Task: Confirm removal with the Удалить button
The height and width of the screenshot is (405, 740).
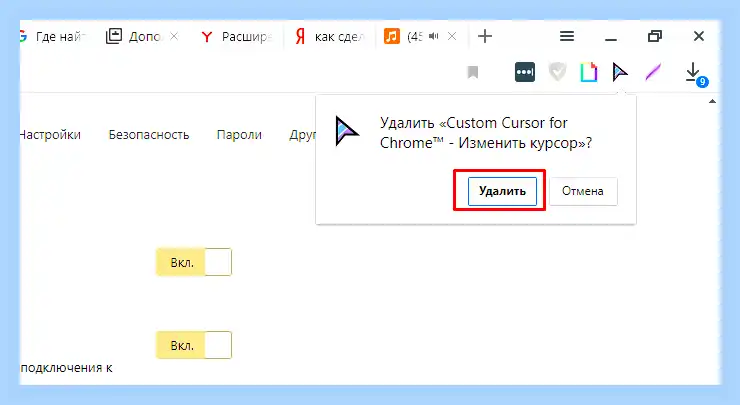Action: point(502,191)
